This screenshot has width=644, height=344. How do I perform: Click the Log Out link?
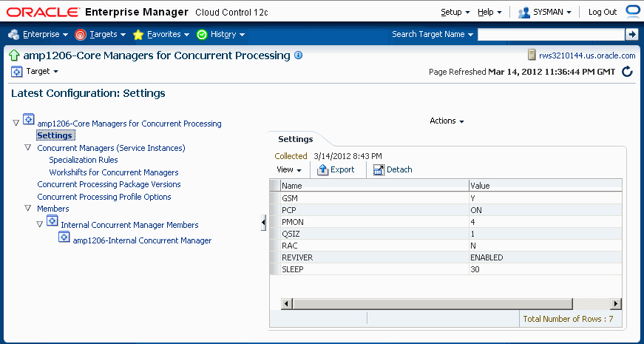pyautogui.click(x=603, y=12)
